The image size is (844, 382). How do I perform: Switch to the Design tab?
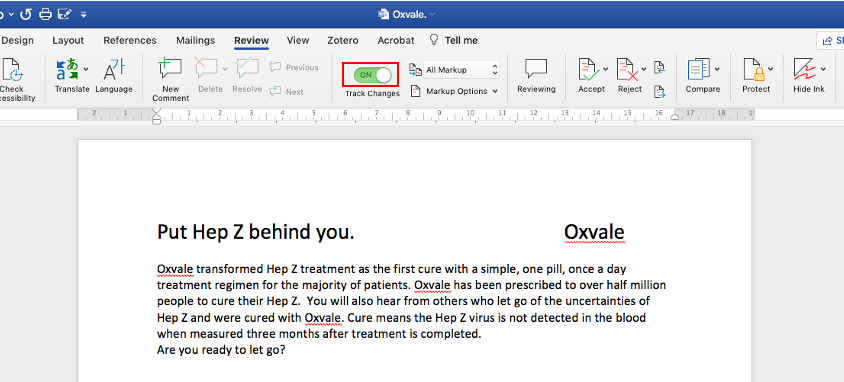17,40
